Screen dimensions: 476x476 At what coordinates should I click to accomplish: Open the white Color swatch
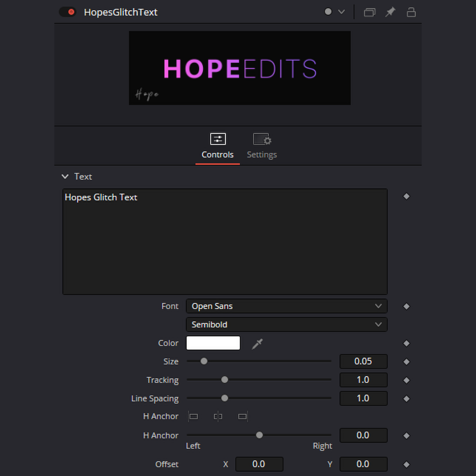213,343
